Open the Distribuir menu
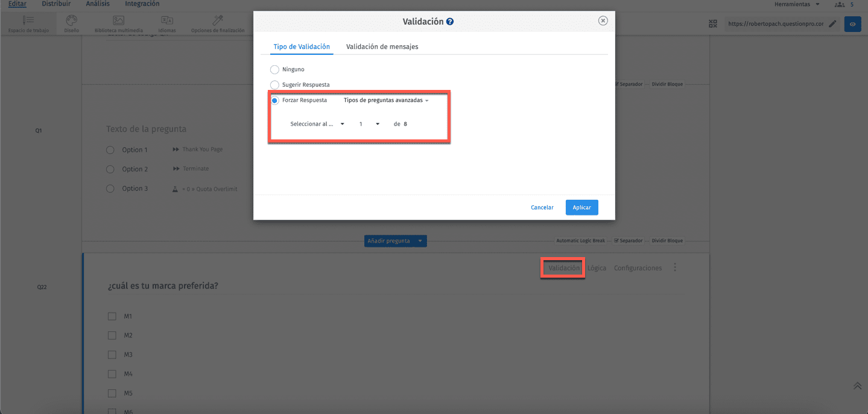The width and height of the screenshot is (868, 414). point(56,4)
